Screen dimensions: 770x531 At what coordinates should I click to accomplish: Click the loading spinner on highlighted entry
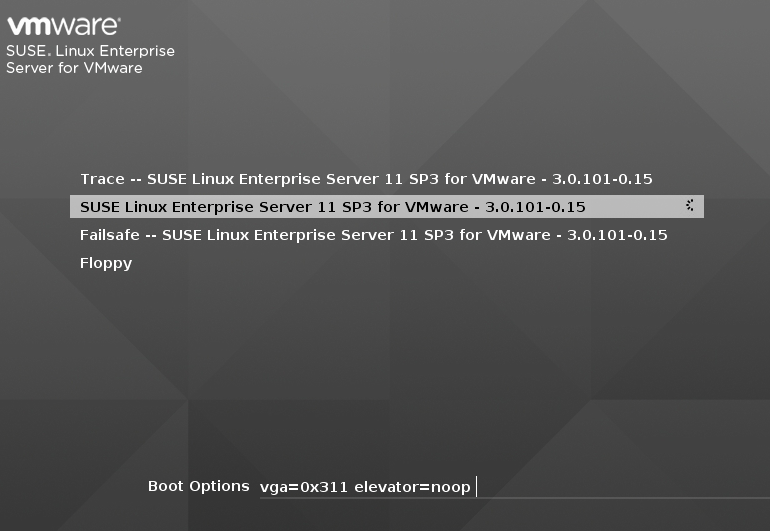coord(690,206)
